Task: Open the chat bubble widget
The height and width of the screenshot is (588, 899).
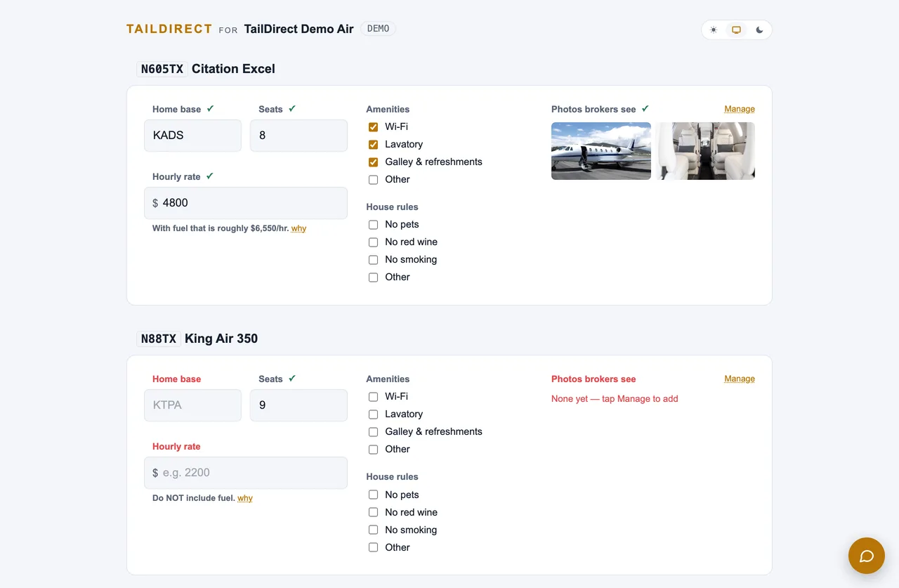Action: [867, 556]
